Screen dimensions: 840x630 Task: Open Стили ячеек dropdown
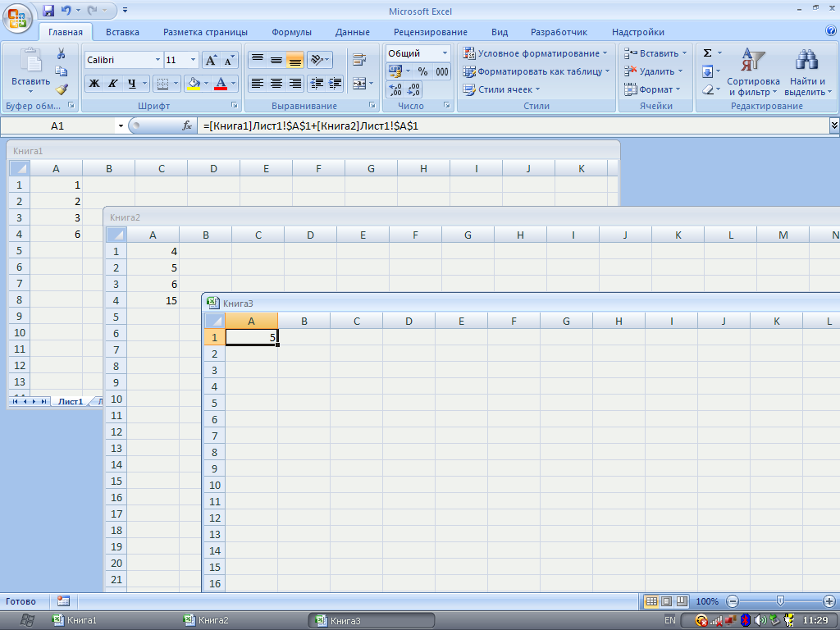tap(501, 89)
